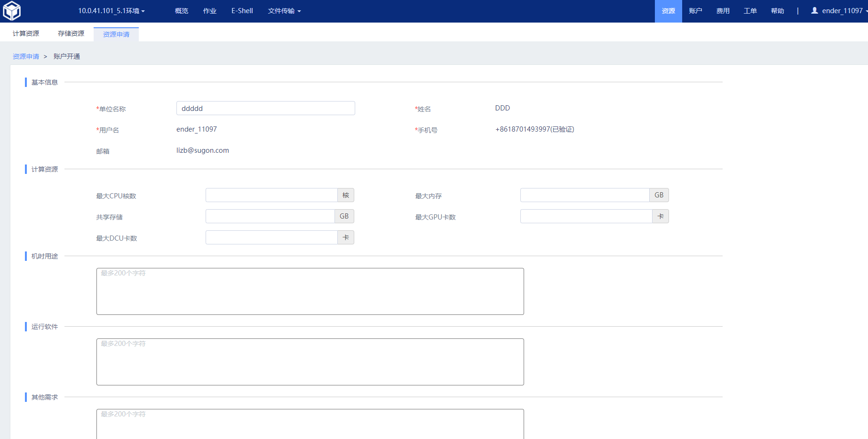Switch to the 计算资源 tab

[x=26, y=33]
